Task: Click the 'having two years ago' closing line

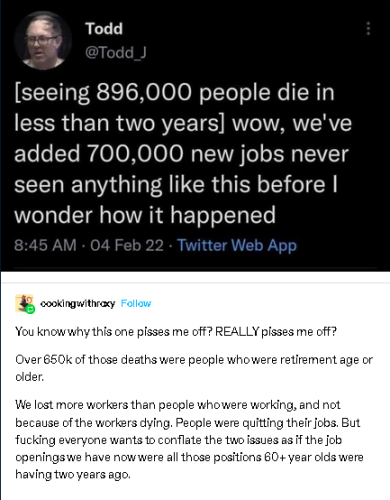Action: pos(73,474)
